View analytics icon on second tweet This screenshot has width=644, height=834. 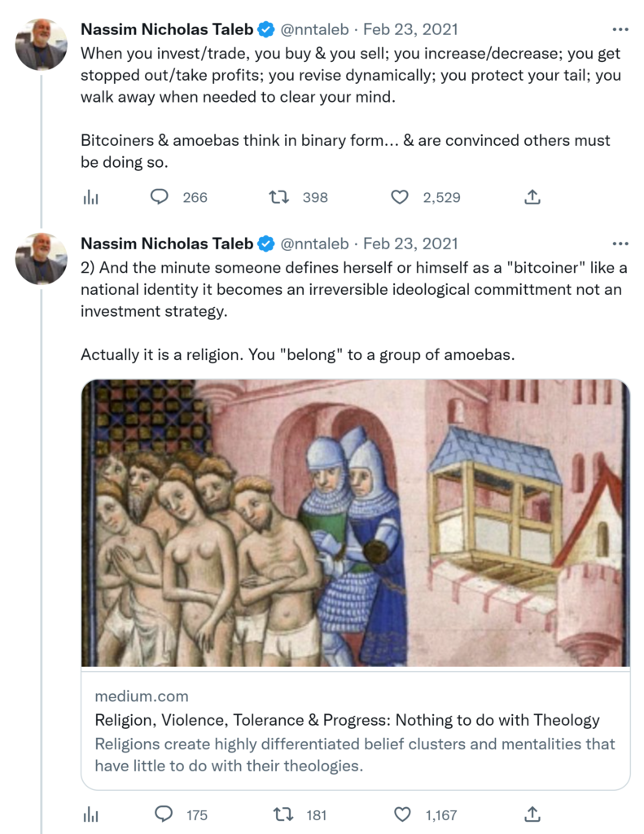click(x=91, y=814)
